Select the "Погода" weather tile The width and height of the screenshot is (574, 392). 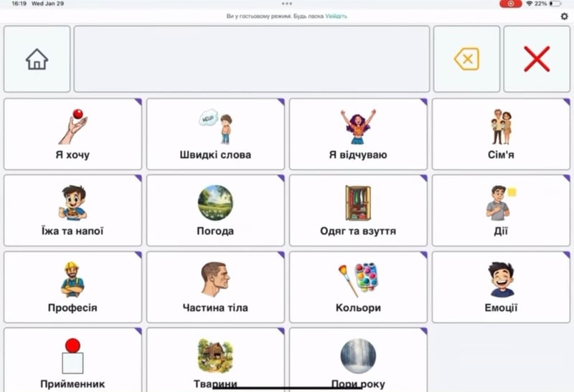pyautogui.click(x=215, y=210)
